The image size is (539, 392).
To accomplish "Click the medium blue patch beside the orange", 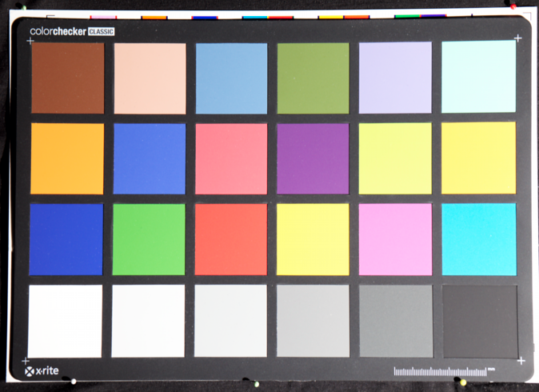I will [150, 159].
